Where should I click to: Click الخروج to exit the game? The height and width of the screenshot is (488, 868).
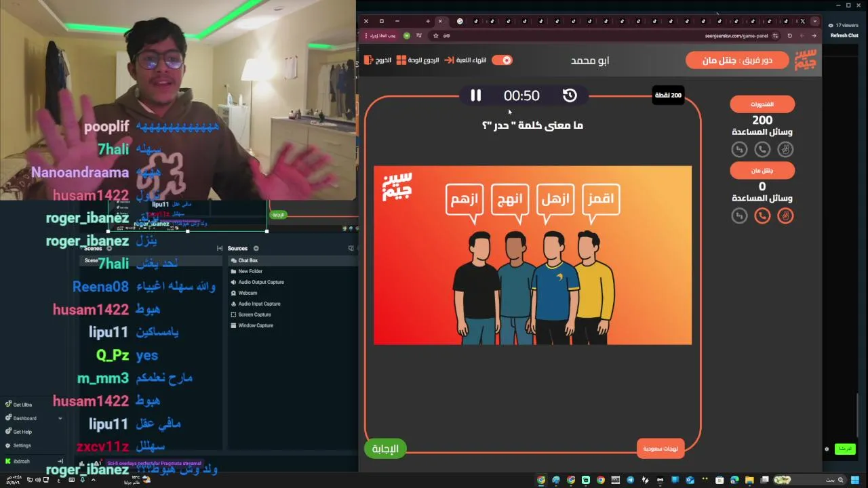[378, 60]
